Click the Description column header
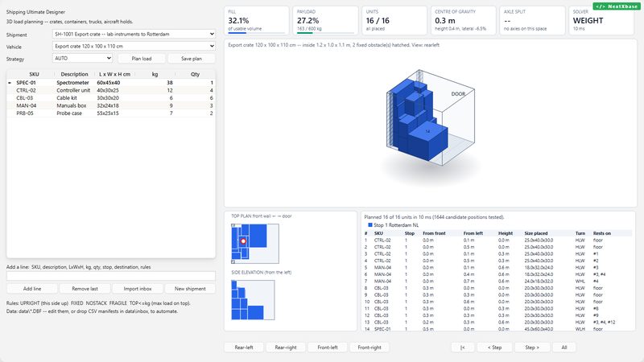The width and height of the screenshot is (644, 362). pyautogui.click(x=74, y=74)
